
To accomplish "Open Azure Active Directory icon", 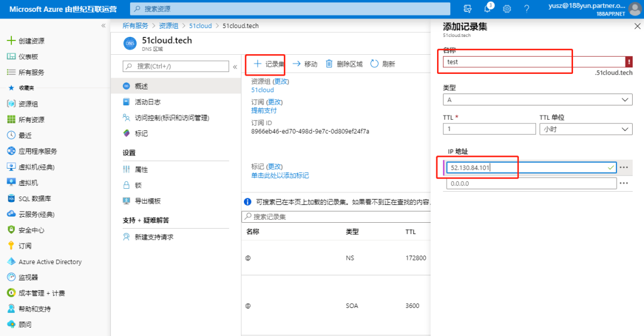I will tap(11, 262).
